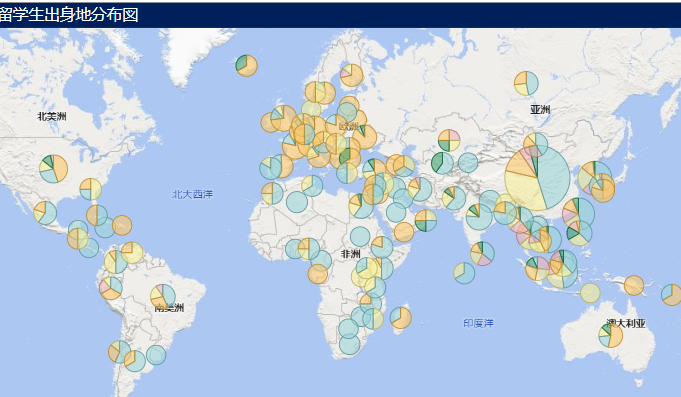Click the Papua New Guinea orange circle
The height and width of the screenshot is (397, 681).
tap(634, 285)
